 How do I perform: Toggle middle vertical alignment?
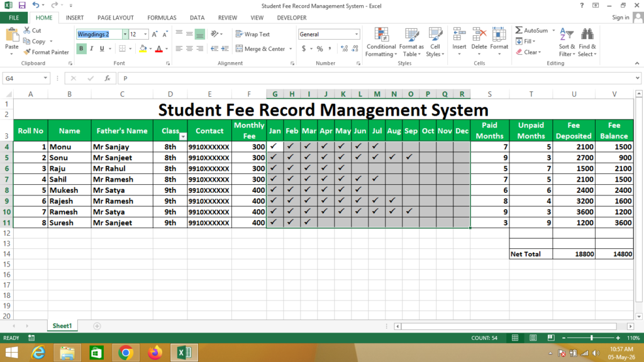coord(189,34)
